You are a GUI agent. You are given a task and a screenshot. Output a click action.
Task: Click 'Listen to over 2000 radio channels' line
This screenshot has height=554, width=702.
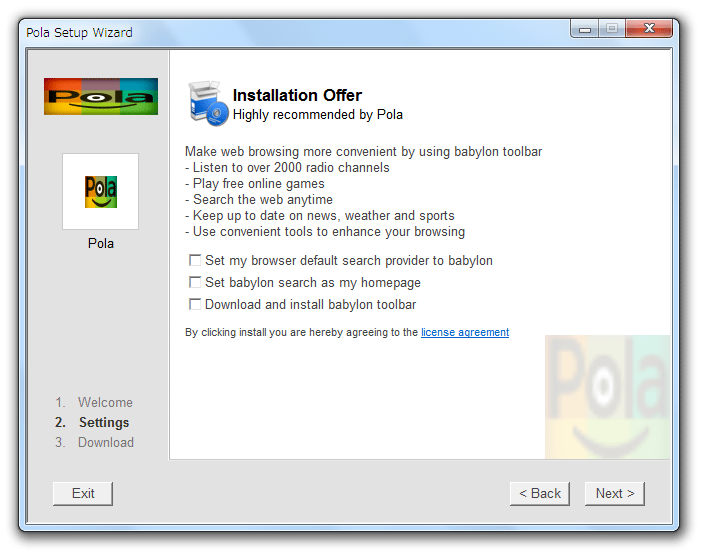click(x=287, y=167)
